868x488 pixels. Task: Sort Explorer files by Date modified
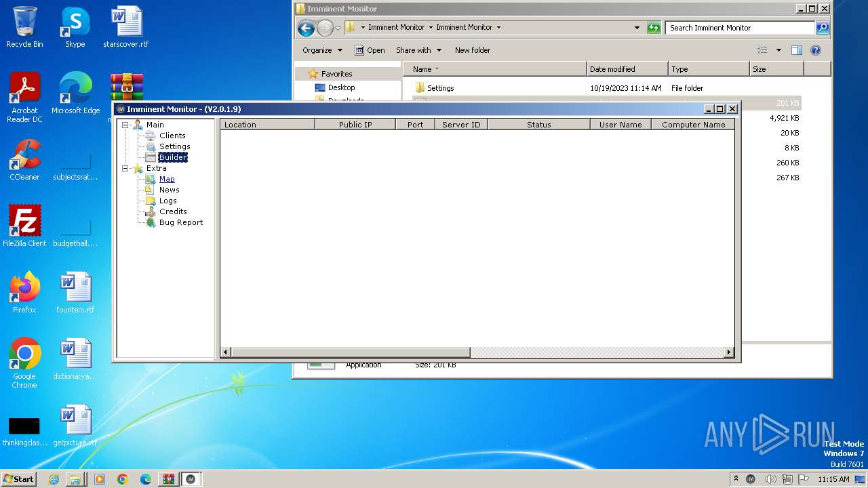pos(627,69)
